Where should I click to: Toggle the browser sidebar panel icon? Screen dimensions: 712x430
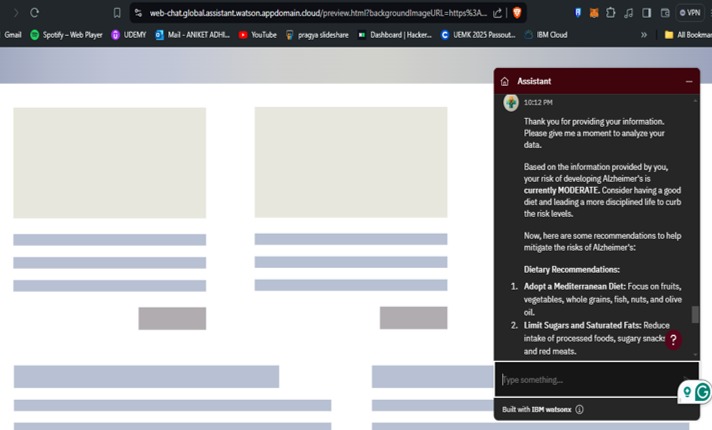(x=647, y=13)
